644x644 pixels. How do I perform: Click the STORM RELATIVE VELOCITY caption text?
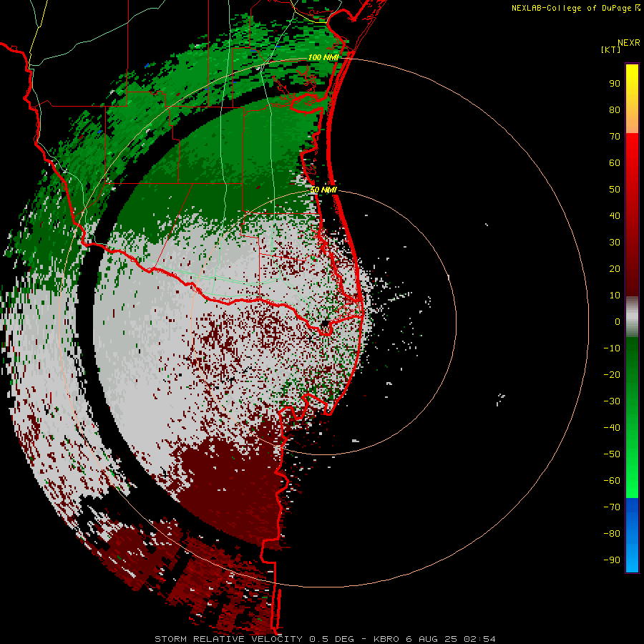pyautogui.click(x=229, y=639)
